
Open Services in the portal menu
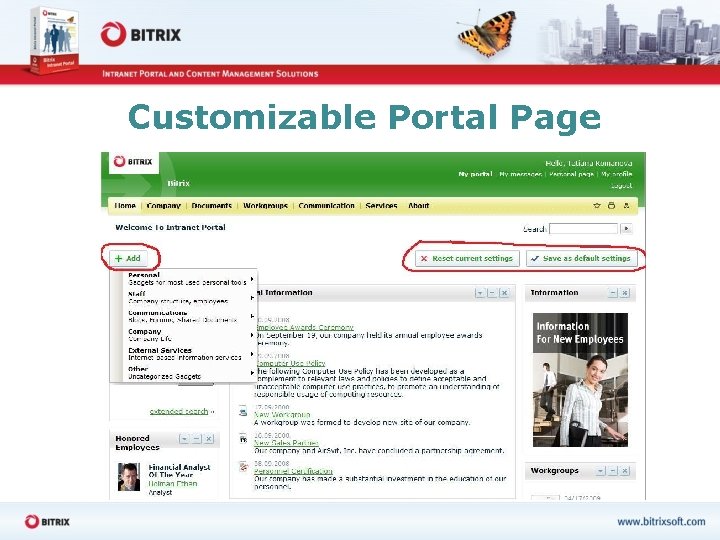pos(382,206)
